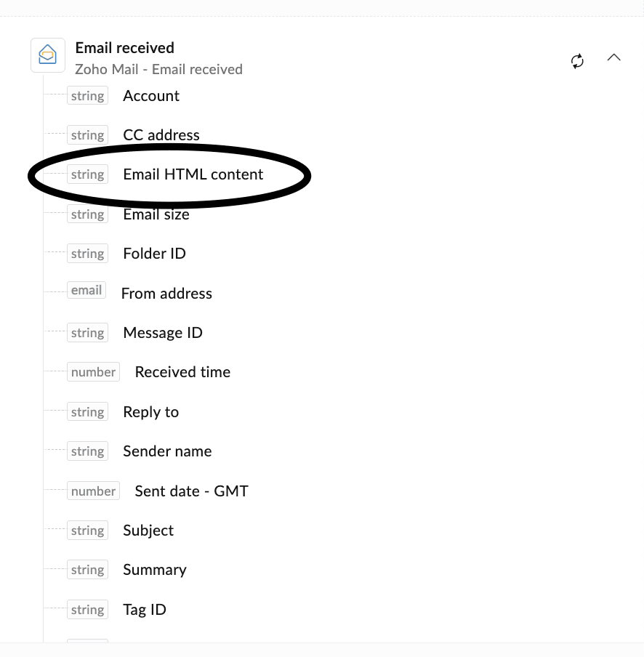Pick the Received time field
The image size is (644, 657).
182,372
